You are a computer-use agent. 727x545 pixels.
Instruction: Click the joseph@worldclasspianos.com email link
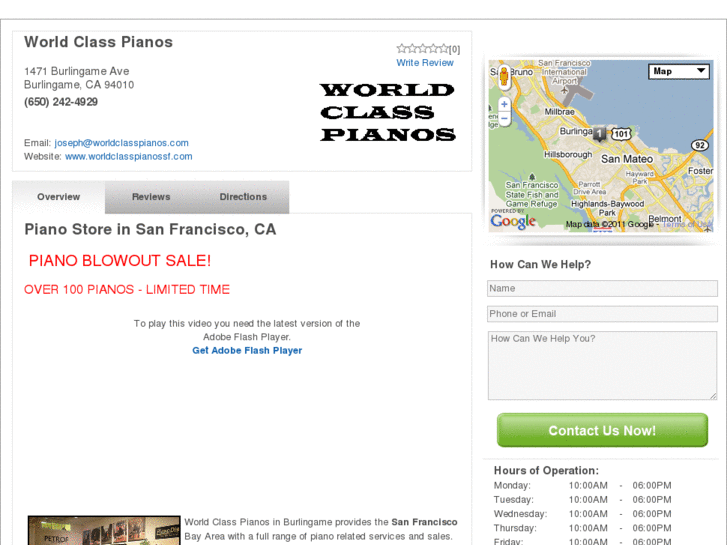(121, 143)
